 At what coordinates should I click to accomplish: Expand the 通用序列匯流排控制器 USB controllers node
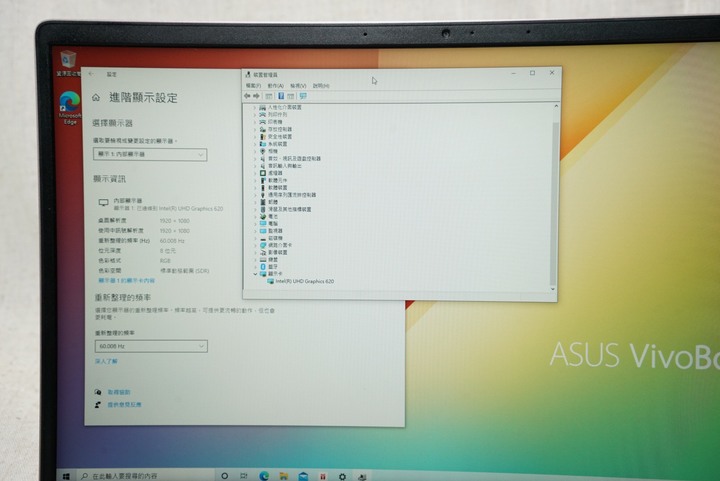(255, 195)
